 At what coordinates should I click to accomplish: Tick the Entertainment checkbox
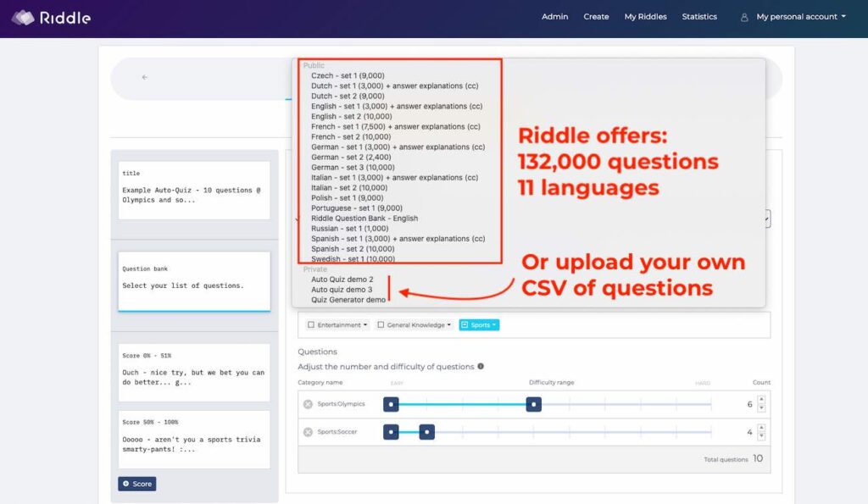tap(311, 324)
